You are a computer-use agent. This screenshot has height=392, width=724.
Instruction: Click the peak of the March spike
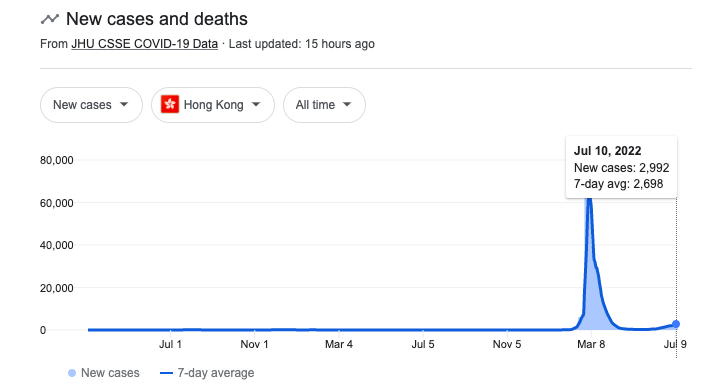coord(589,200)
